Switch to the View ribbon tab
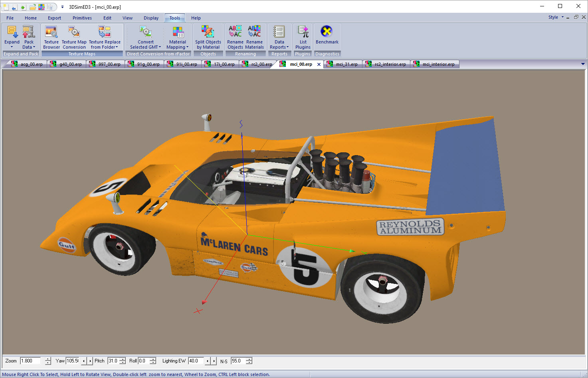Screen dimensions: 588x378 tap(127, 18)
